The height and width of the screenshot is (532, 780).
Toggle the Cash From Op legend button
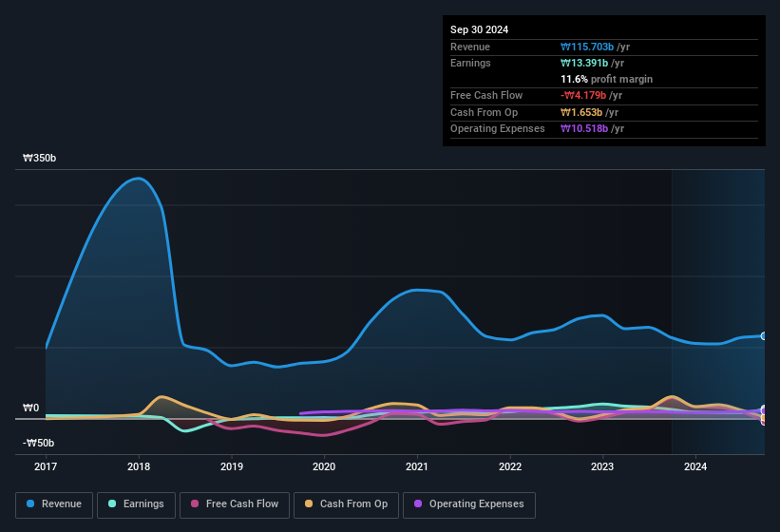346,504
